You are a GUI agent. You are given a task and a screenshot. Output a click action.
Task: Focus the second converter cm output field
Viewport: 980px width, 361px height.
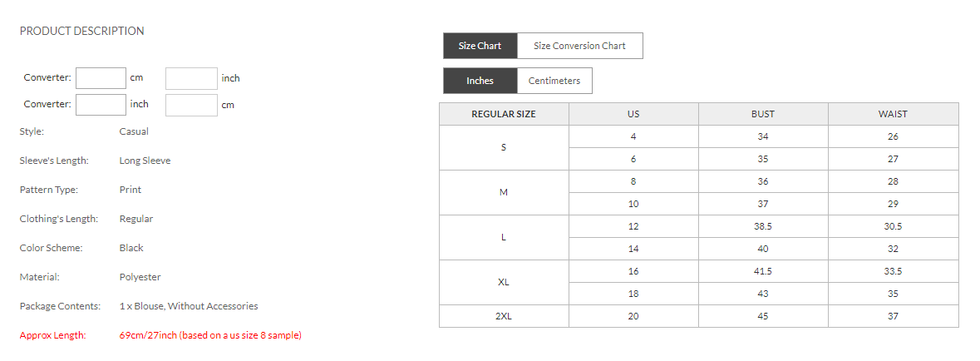click(x=191, y=104)
